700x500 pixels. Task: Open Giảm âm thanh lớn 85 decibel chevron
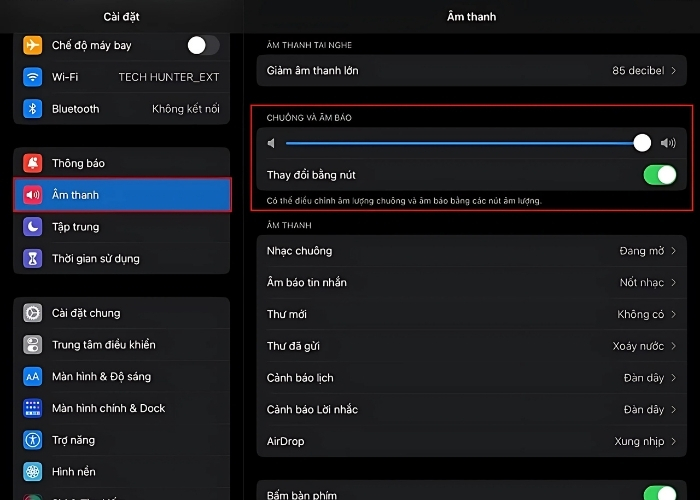tap(673, 71)
